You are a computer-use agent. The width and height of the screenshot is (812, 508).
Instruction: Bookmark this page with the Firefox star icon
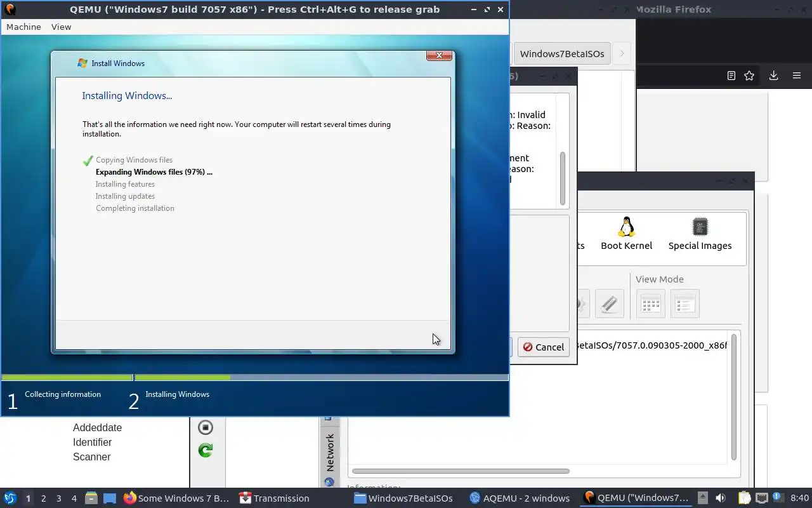click(x=749, y=76)
